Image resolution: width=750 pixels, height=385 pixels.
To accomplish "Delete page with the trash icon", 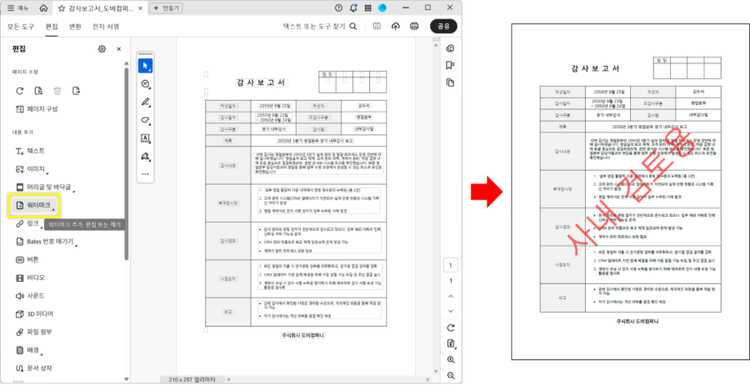I will (57, 91).
